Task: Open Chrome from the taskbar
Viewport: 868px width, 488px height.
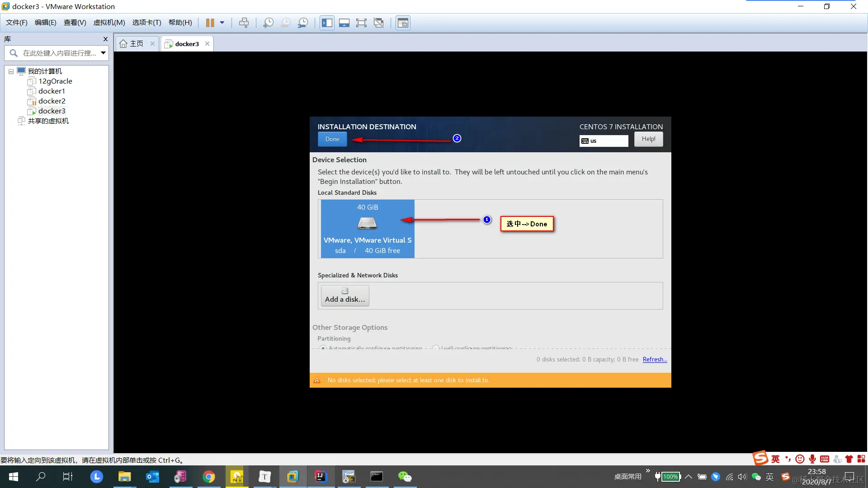Action: coord(208,477)
